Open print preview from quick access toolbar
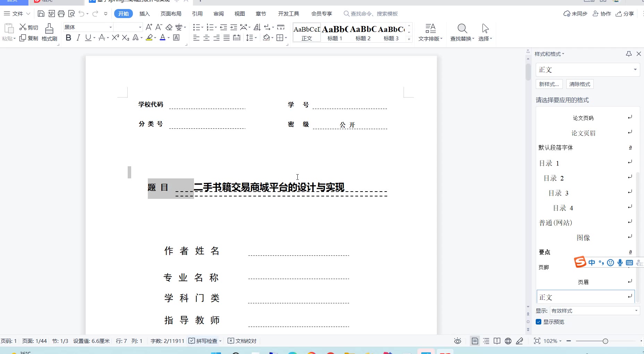 (71, 14)
